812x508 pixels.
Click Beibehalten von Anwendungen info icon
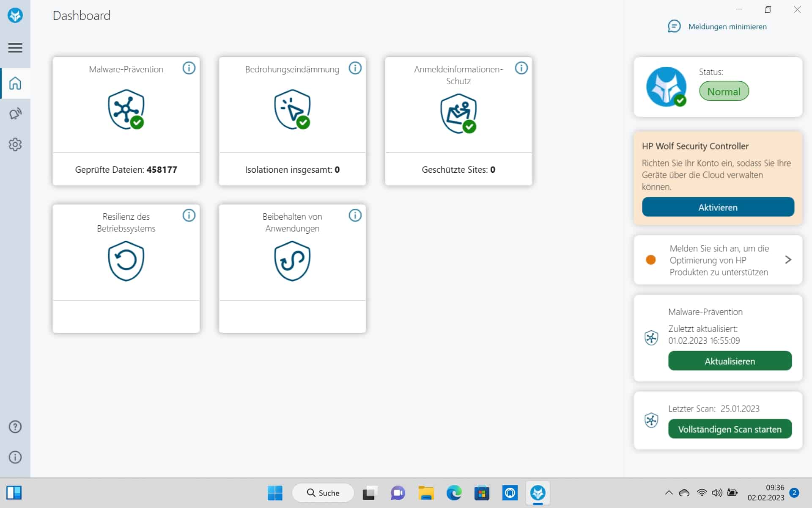click(x=355, y=215)
